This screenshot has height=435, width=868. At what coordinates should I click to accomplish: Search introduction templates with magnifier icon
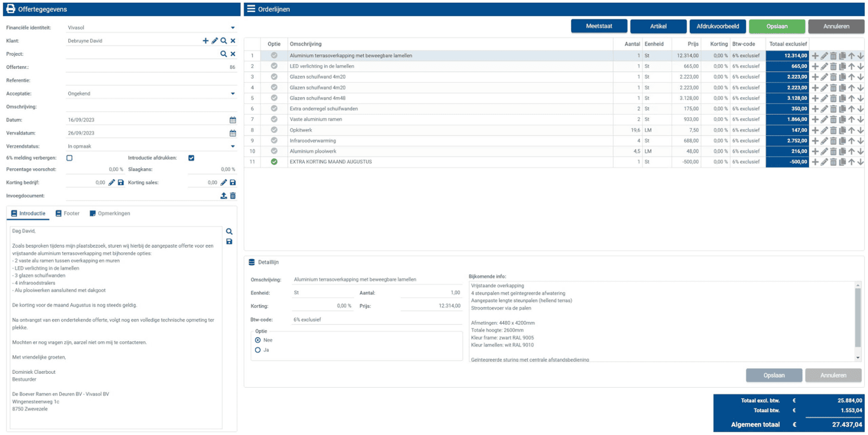[229, 232]
